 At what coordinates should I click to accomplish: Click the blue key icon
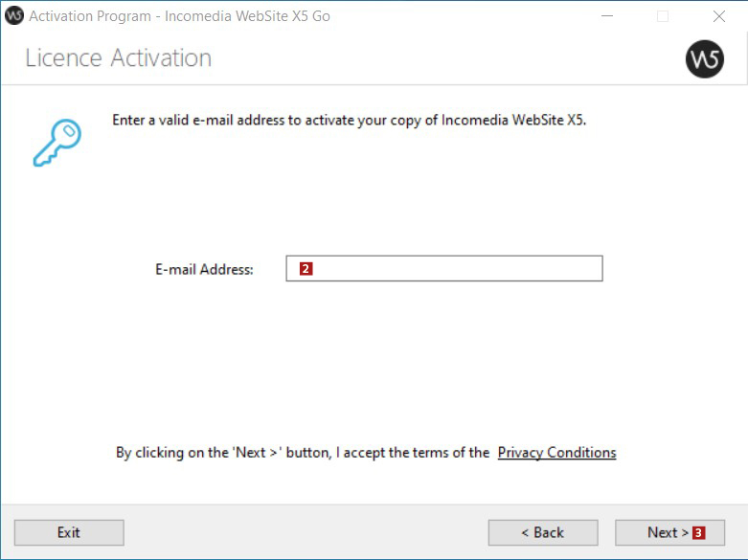point(57,143)
